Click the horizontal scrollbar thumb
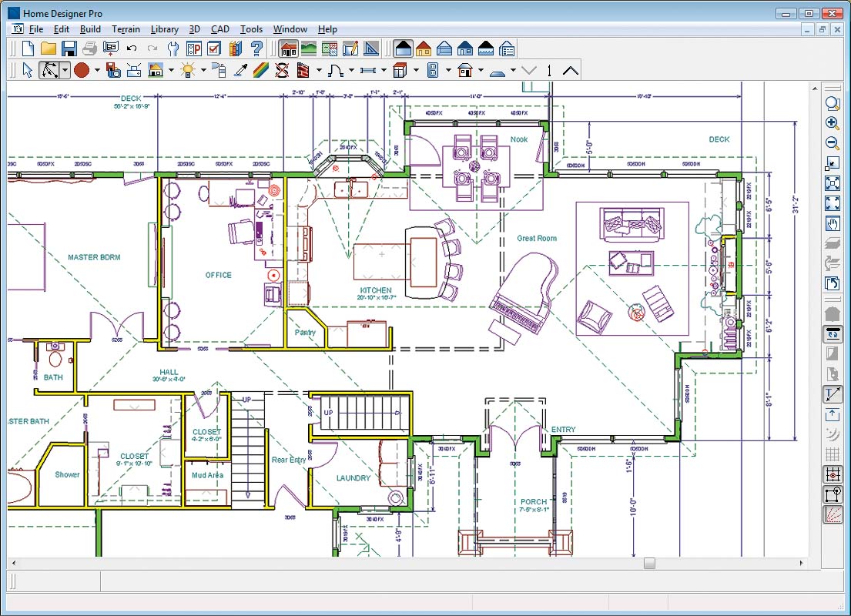Viewport: 851px width, 616px height. (x=650, y=564)
